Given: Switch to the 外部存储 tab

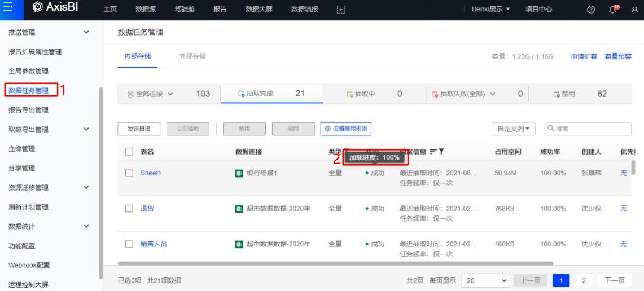Looking at the screenshot, I should coord(192,56).
